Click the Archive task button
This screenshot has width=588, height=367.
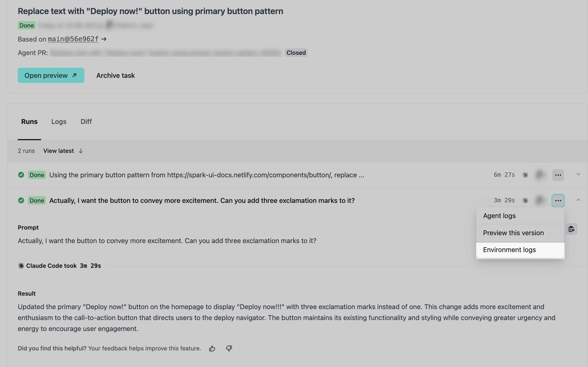[x=116, y=75]
